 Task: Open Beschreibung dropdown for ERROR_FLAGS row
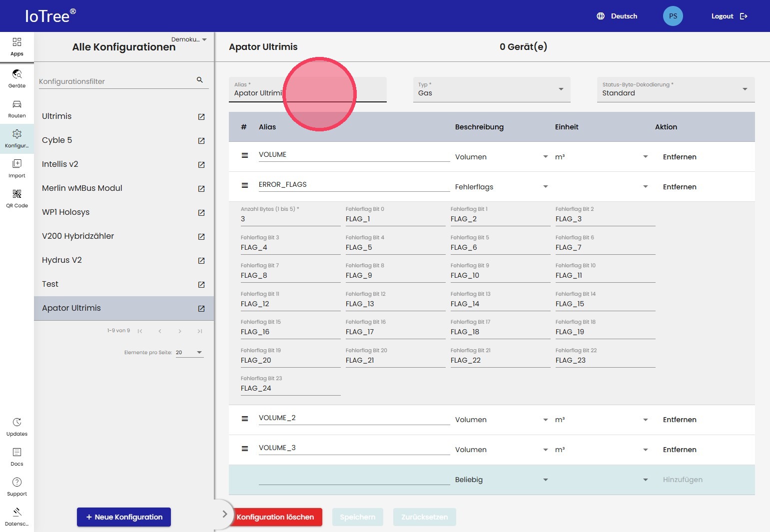tap(545, 187)
